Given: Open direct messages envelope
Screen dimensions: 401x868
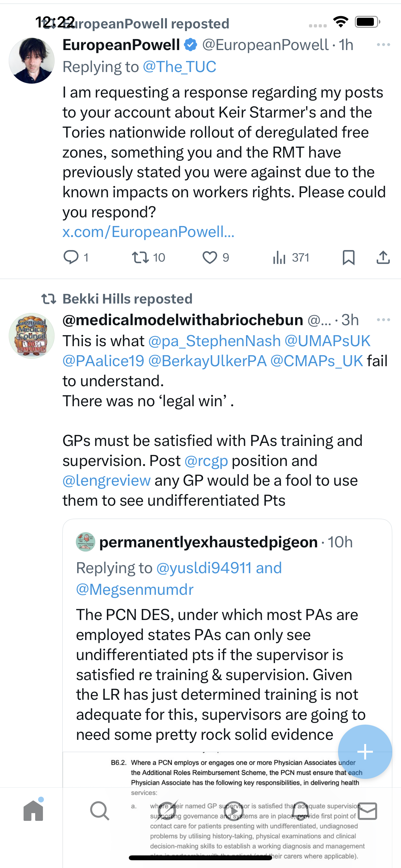Looking at the screenshot, I should point(367,811).
